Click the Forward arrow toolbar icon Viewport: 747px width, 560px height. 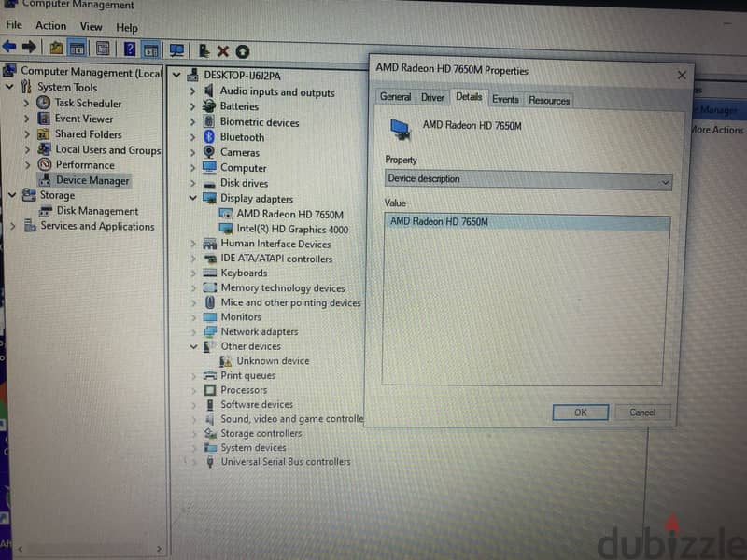pos(29,47)
